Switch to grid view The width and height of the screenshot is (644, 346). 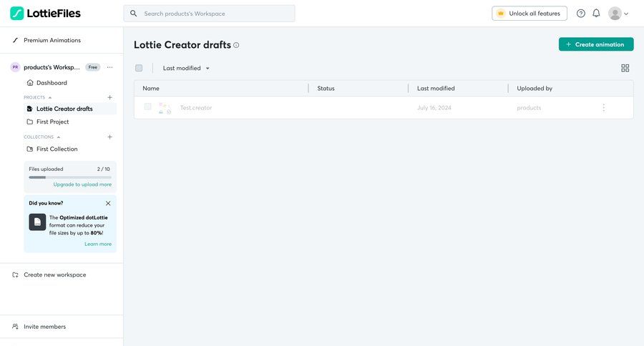click(625, 68)
